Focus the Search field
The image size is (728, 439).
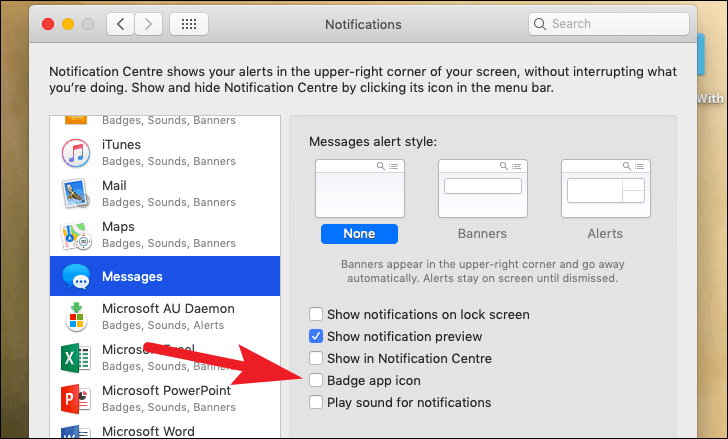pos(609,24)
